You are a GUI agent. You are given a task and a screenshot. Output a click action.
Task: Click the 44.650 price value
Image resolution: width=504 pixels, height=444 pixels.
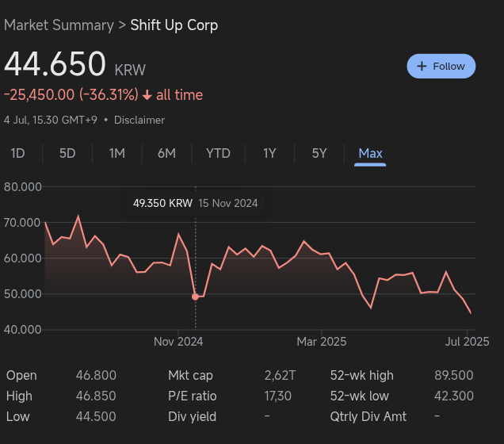point(55,63)
